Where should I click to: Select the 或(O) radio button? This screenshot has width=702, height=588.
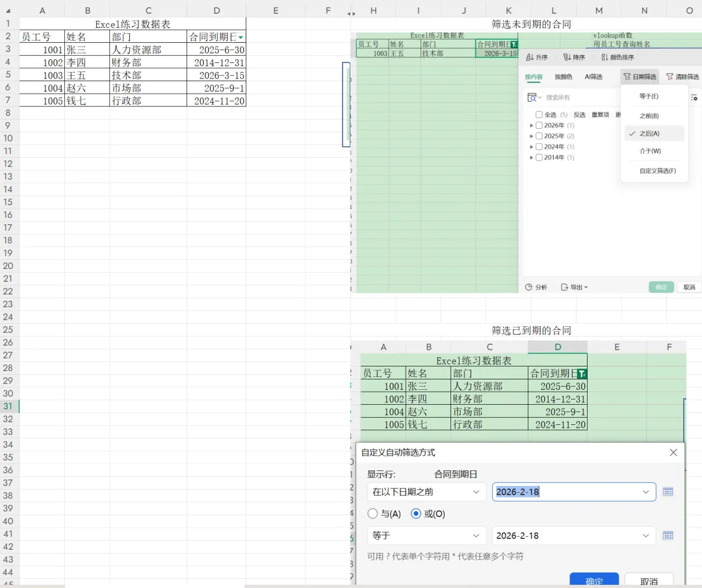[x=416, y=514]
